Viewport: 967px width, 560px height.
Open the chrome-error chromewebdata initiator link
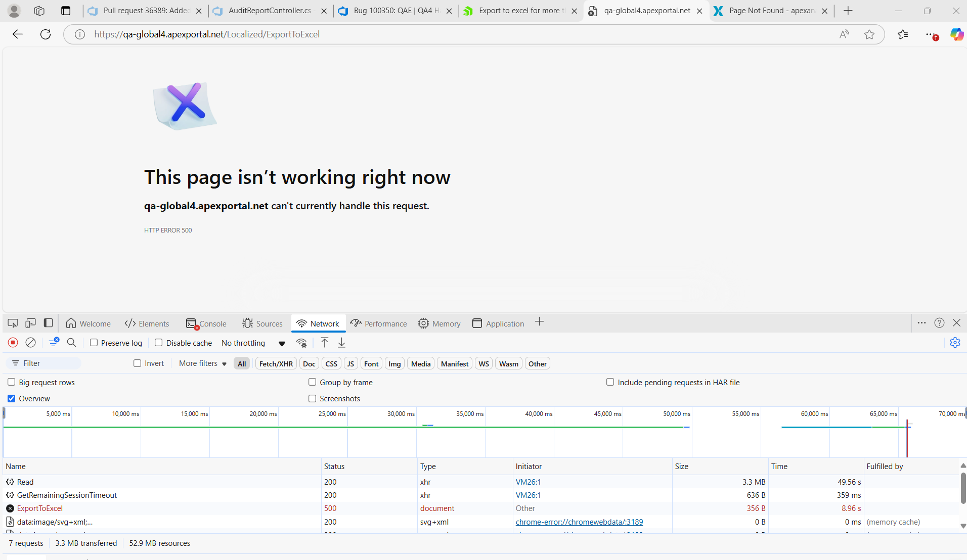[x=579, y=522]
